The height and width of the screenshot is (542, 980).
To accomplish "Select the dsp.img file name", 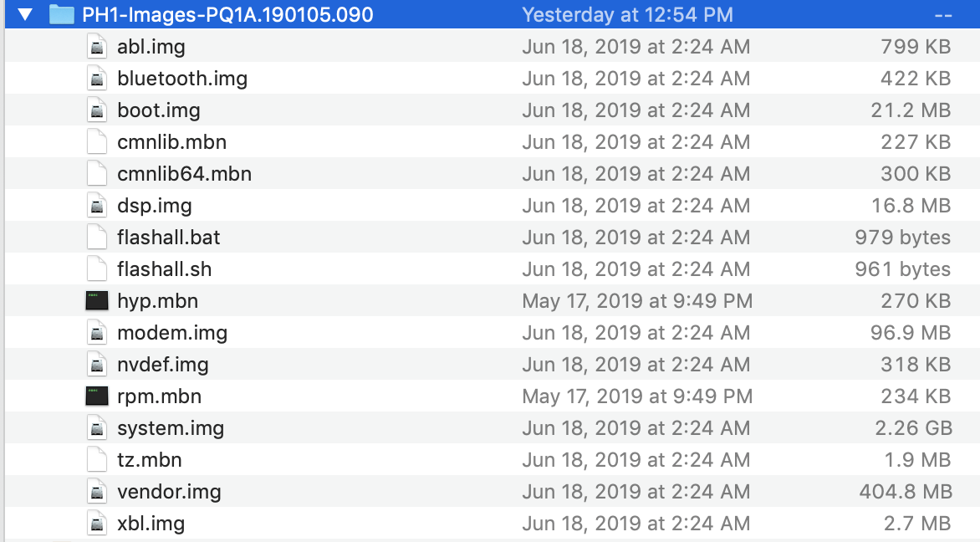I will [155, 207].
